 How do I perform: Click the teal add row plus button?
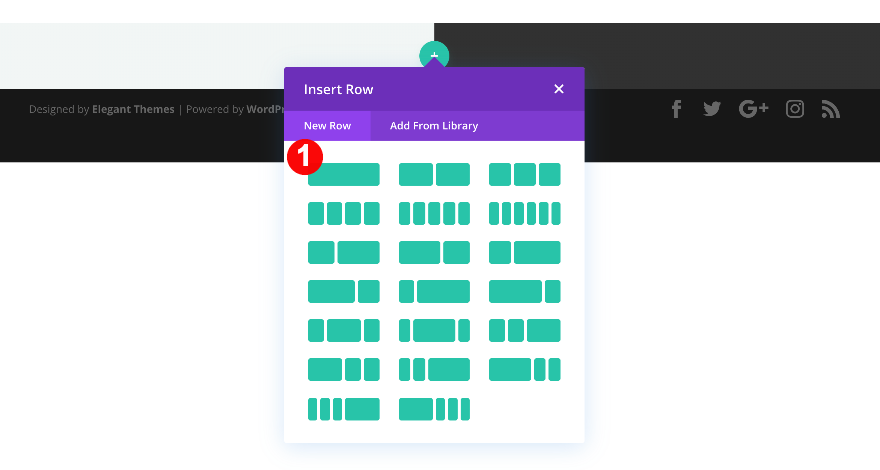click(434, 55)
